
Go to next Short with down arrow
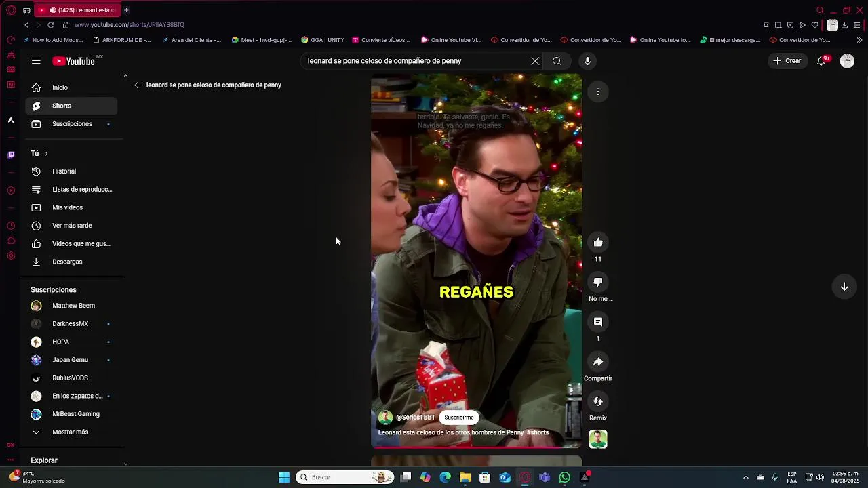click(844, 287)
